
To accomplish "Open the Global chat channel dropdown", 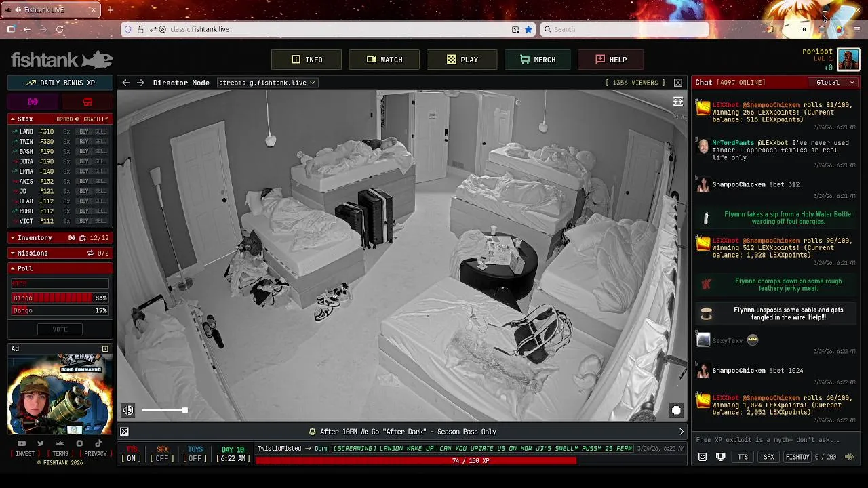I will (833, 83).
